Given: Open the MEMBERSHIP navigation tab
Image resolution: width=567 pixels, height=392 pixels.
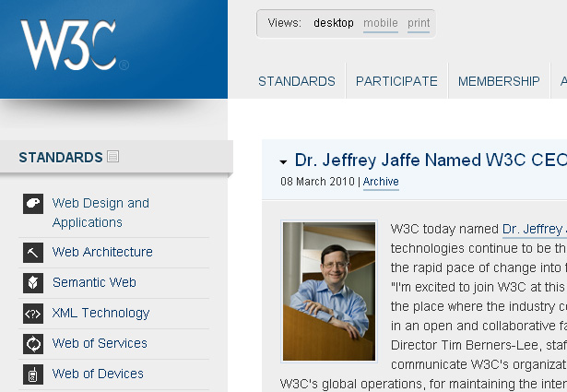Looking at the screenshot, I should pyautogui.click(x=499, y=81).
